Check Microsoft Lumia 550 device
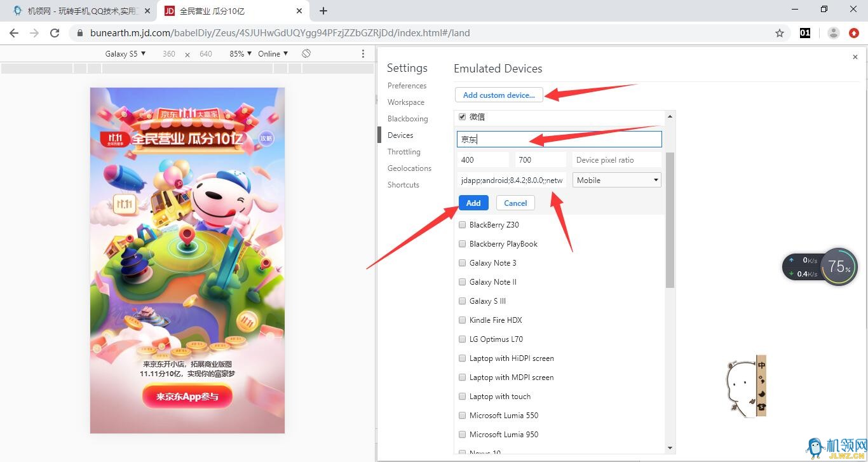Viewport: 868px width, 462px height. (462, 416)
